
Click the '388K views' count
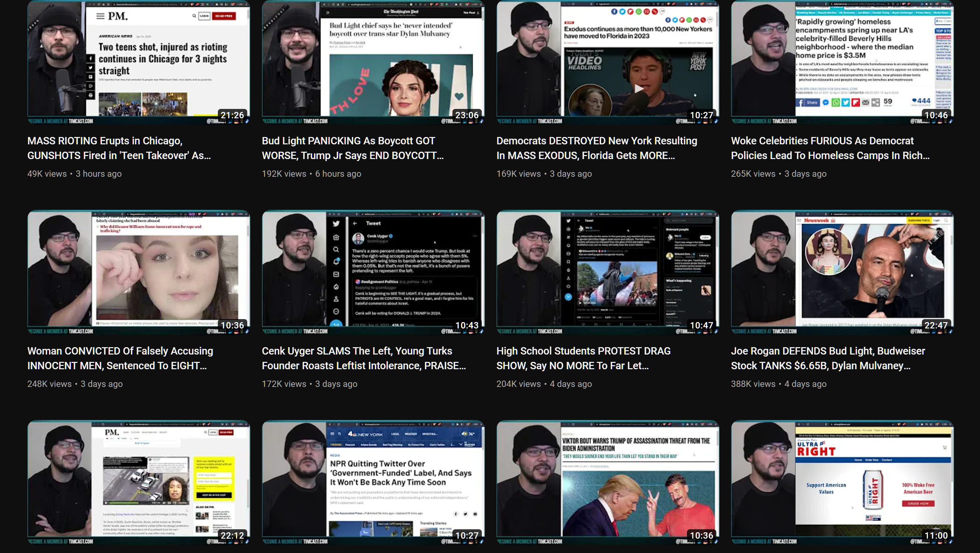[753, 384]
